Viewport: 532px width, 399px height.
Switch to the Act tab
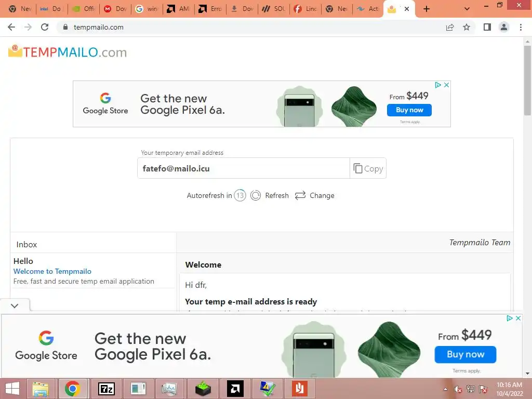coord(368,9)
